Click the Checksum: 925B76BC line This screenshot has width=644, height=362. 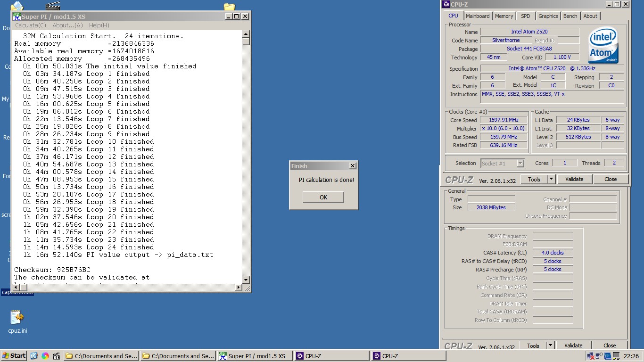[x=52, y=270]
